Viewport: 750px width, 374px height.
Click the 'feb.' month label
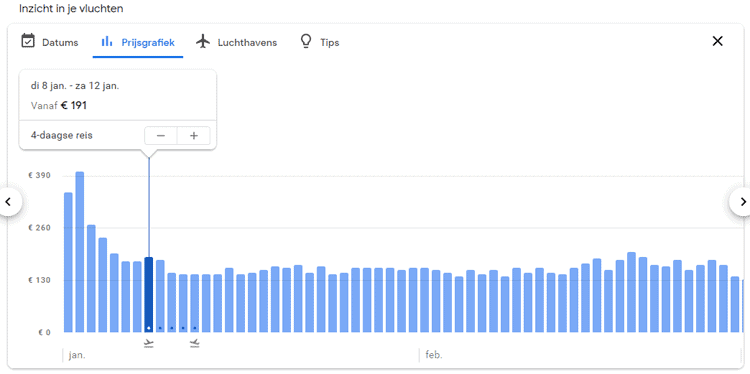click(x=434, y=355)
